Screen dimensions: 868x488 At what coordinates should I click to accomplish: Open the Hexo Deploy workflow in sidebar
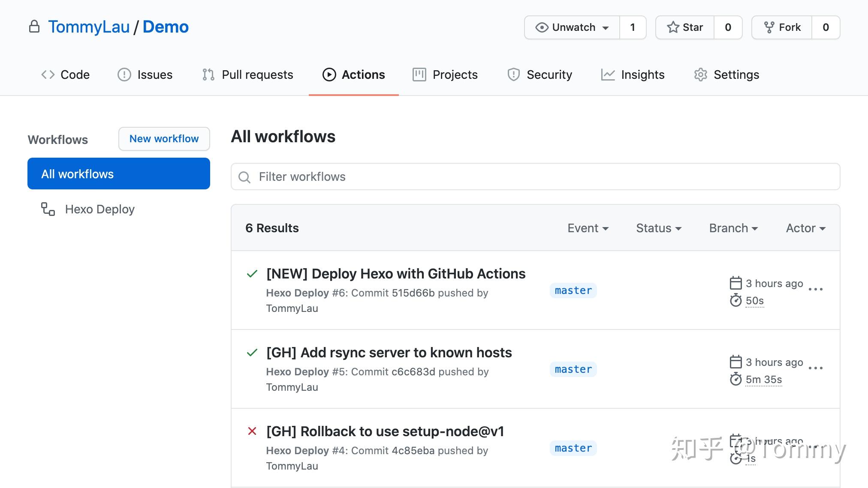(x=99, y=209)
